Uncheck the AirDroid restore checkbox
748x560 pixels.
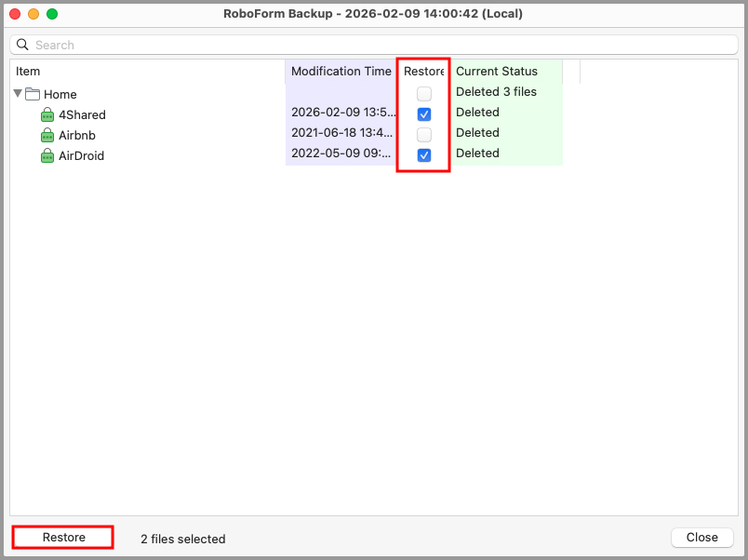424,155
